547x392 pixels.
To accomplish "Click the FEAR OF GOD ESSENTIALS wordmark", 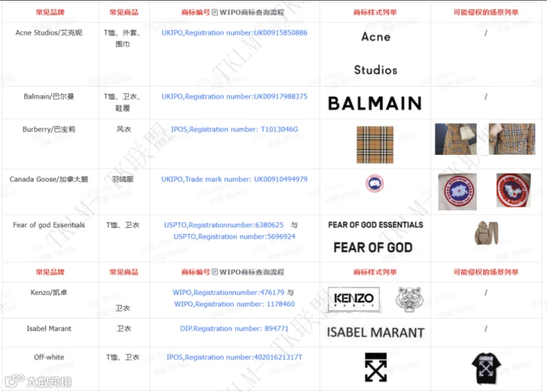I will [376, 225].
